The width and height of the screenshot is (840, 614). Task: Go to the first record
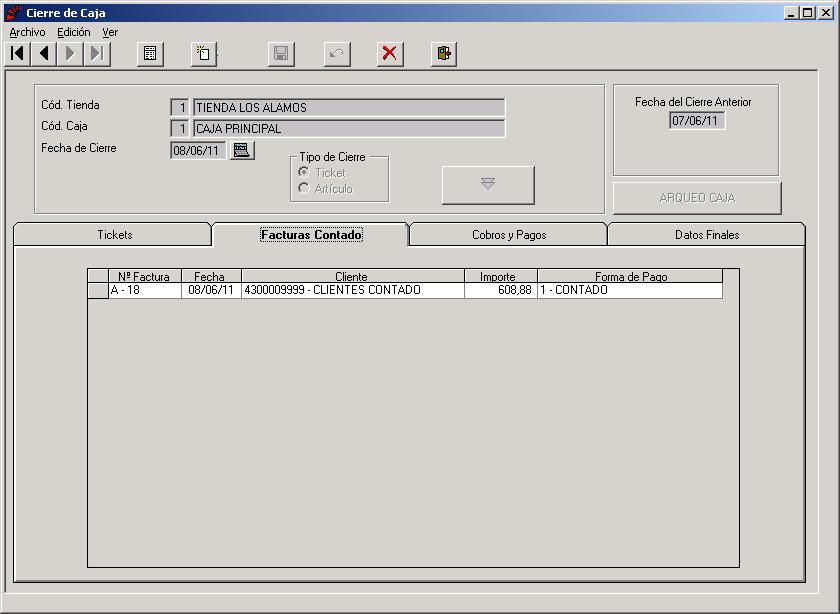[17, 54]
